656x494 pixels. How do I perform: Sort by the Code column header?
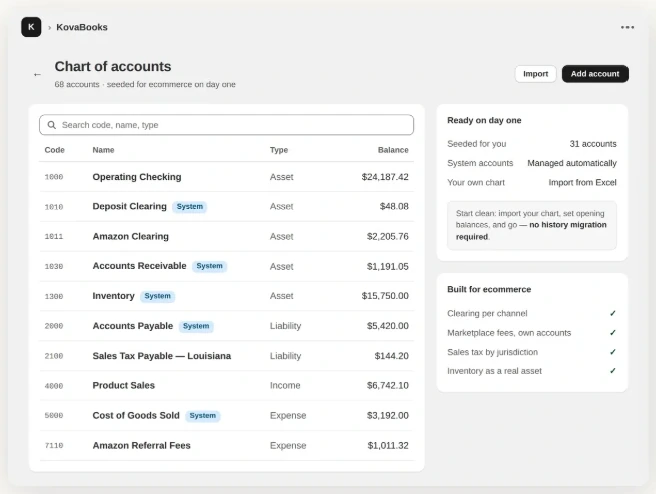point(54,150)
